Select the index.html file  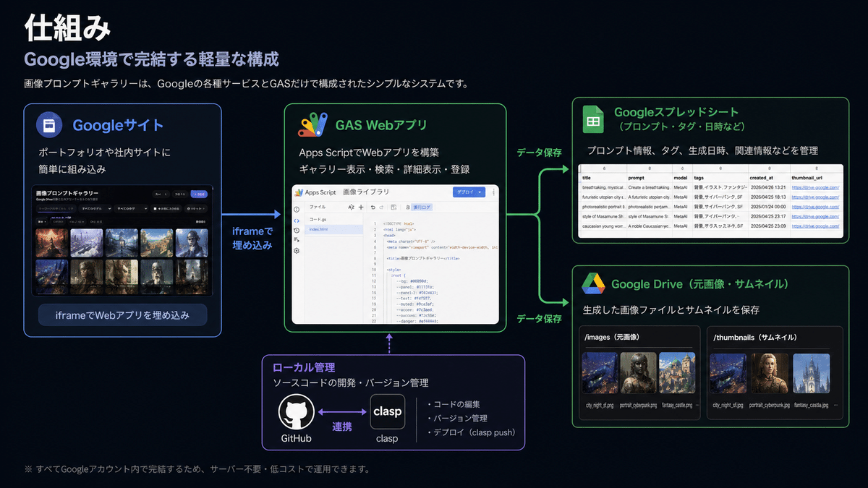click(x=335, y=228)
